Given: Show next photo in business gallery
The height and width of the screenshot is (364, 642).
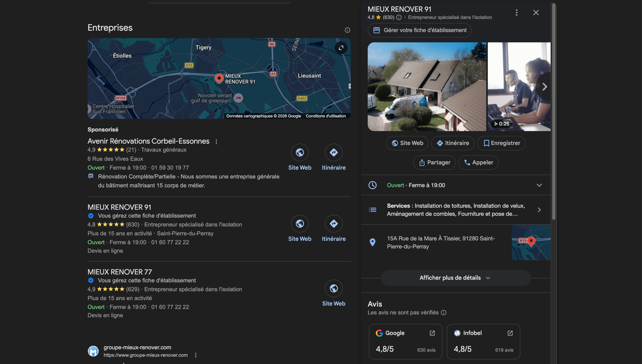Looking at the screenshot, I should pos(544,87).
